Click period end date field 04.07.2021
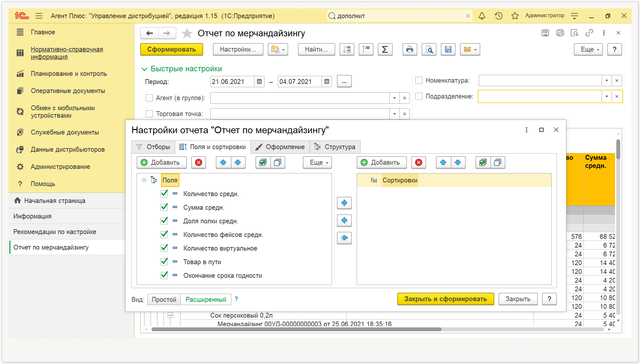The image size is (640, 364). 300,82
